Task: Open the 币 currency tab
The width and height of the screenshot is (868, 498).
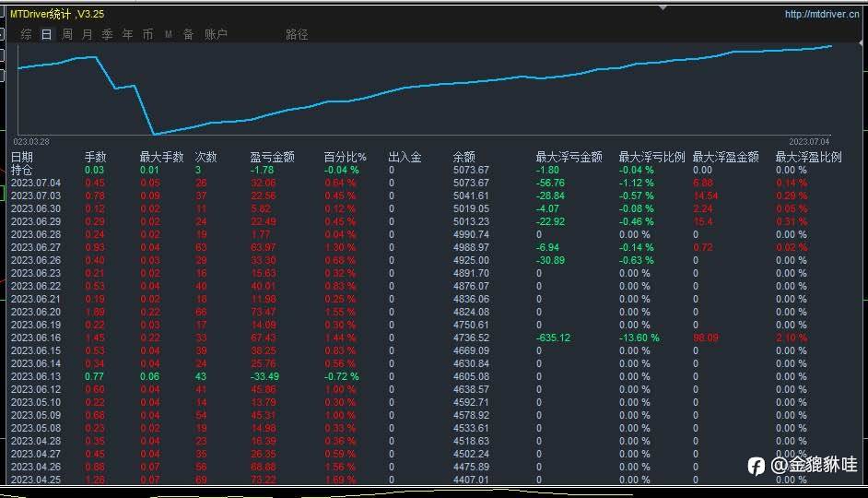Action: click(147, 34)
